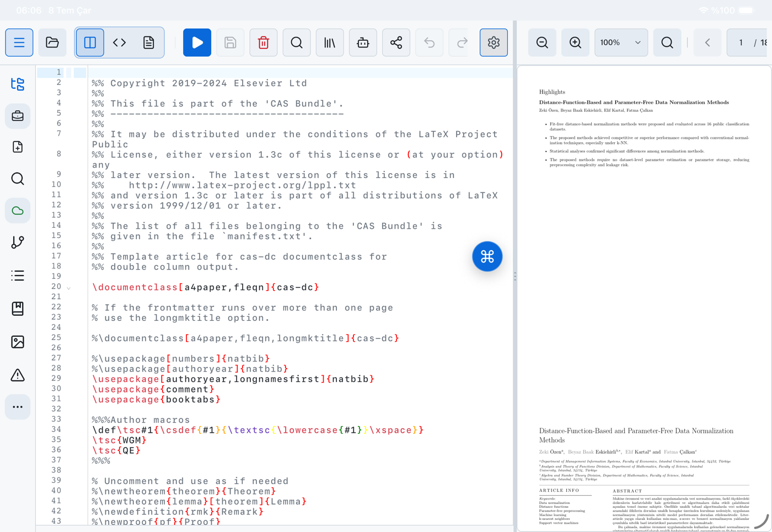Open the image gallery sidebar icon
This screenshot has width=772, height=532.
click(x=18, y=342)
